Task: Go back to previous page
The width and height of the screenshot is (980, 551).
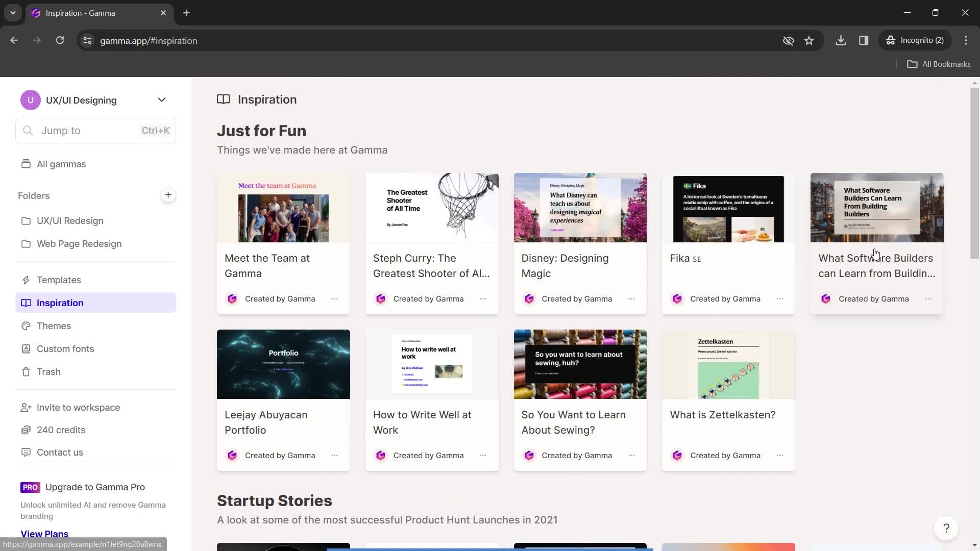Action: (x=14, y=41)
